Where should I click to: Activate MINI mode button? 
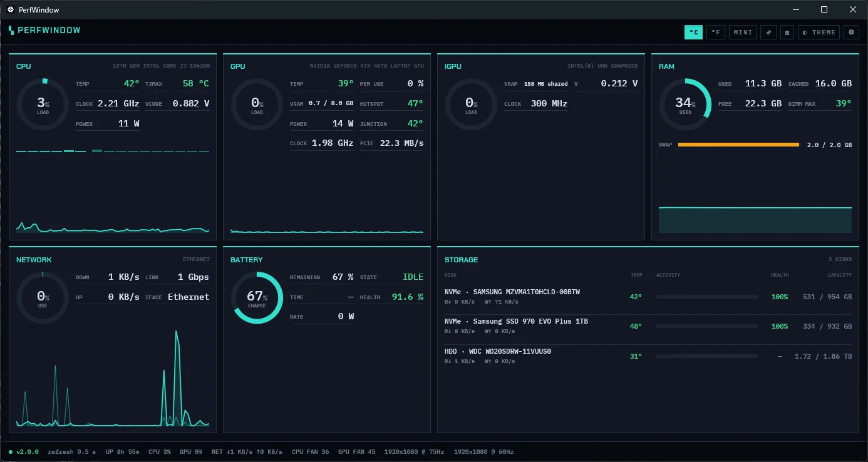pyautogui.click(x=743, y=33)
